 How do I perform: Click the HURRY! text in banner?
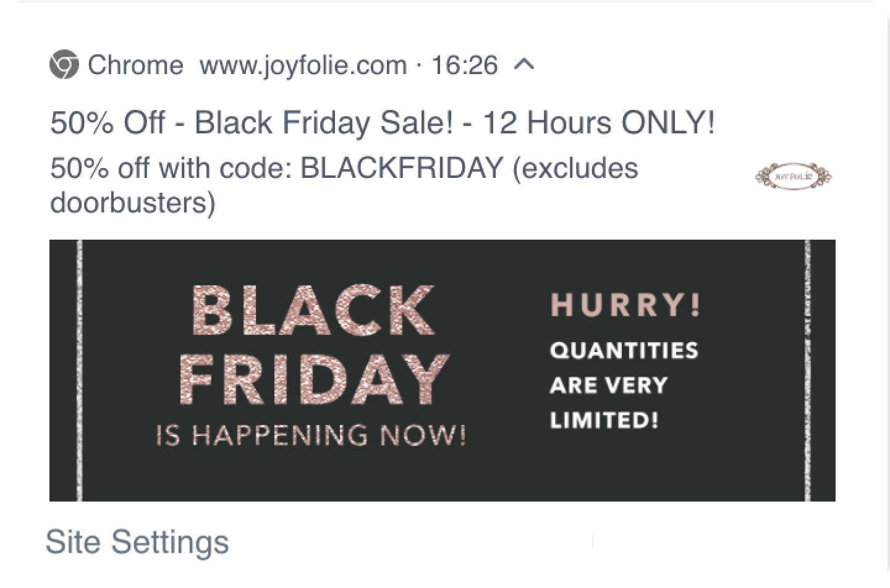(626, 305)
